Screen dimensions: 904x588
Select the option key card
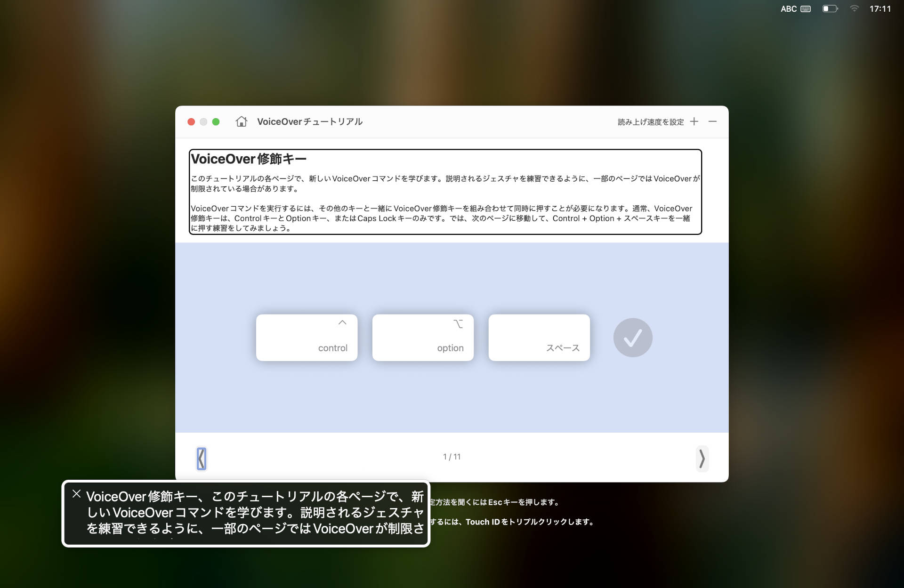[x=423, y=337]
